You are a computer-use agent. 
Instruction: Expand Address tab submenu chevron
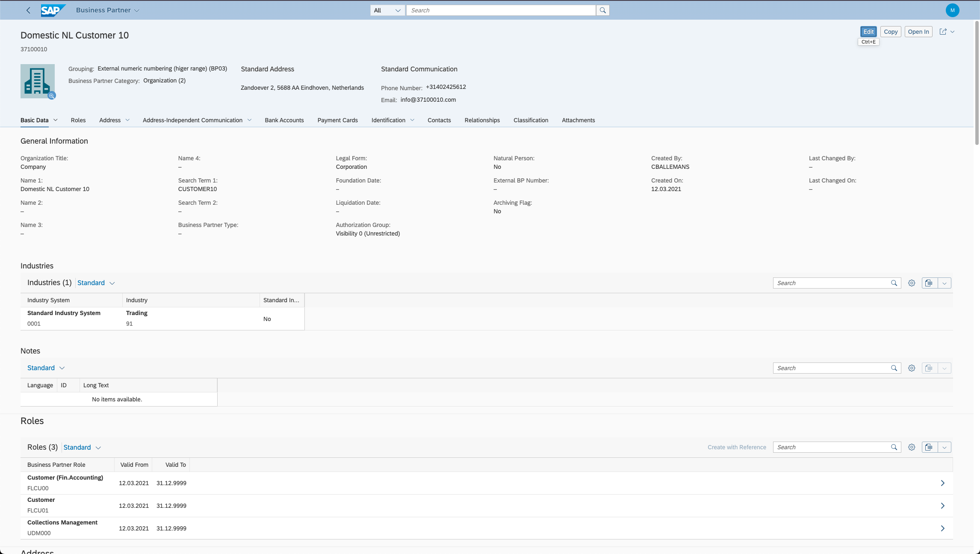(127, 120)
